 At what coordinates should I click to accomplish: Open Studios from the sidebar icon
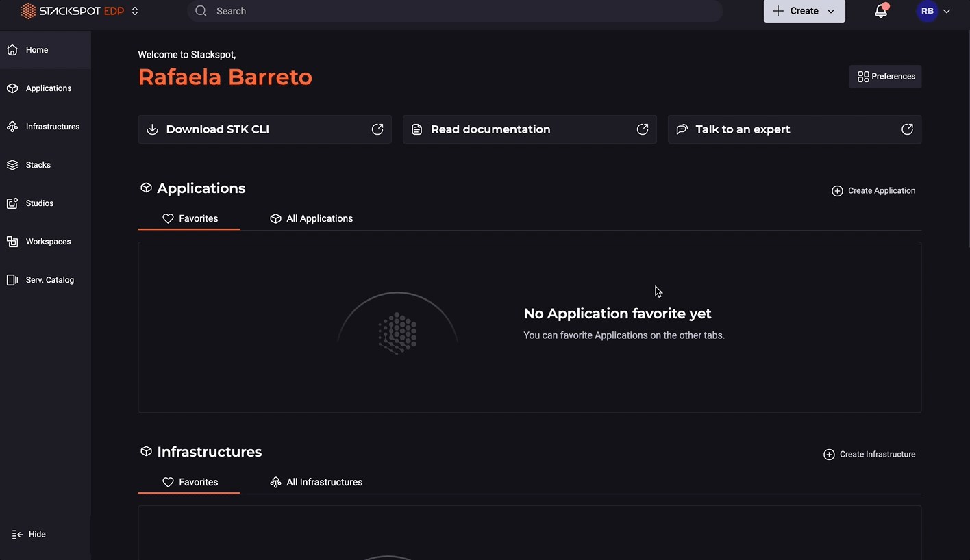point(12,203)
